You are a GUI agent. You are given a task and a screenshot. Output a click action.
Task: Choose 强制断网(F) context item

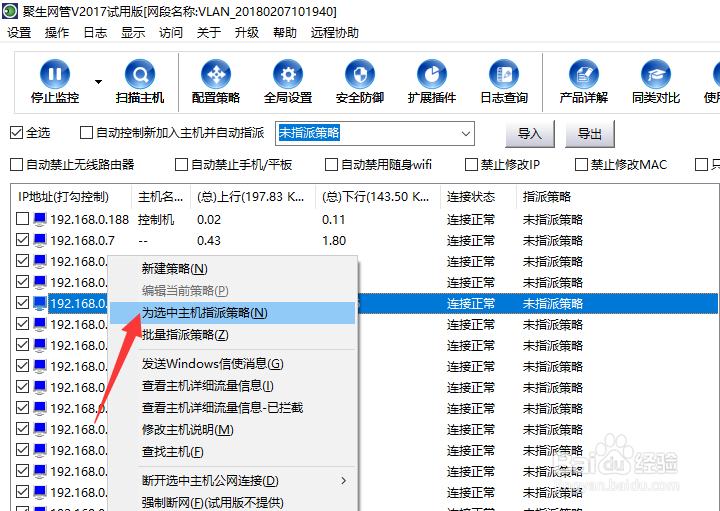pyautogui.click(x=232, y=502)
